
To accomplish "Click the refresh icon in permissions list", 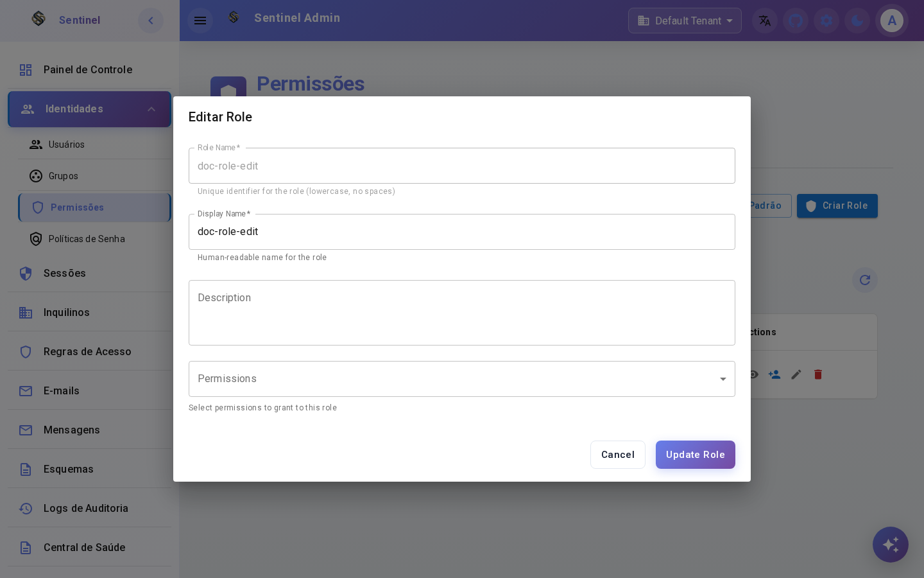I will [x=865, y=280].
